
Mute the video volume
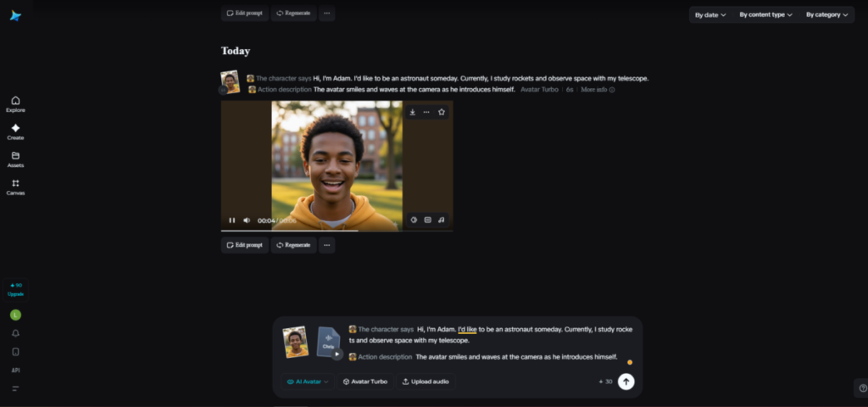coord(247,220)
